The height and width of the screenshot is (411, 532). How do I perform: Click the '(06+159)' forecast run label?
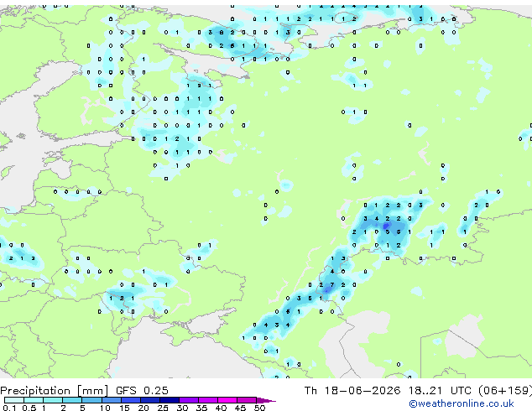pos(505,391)
